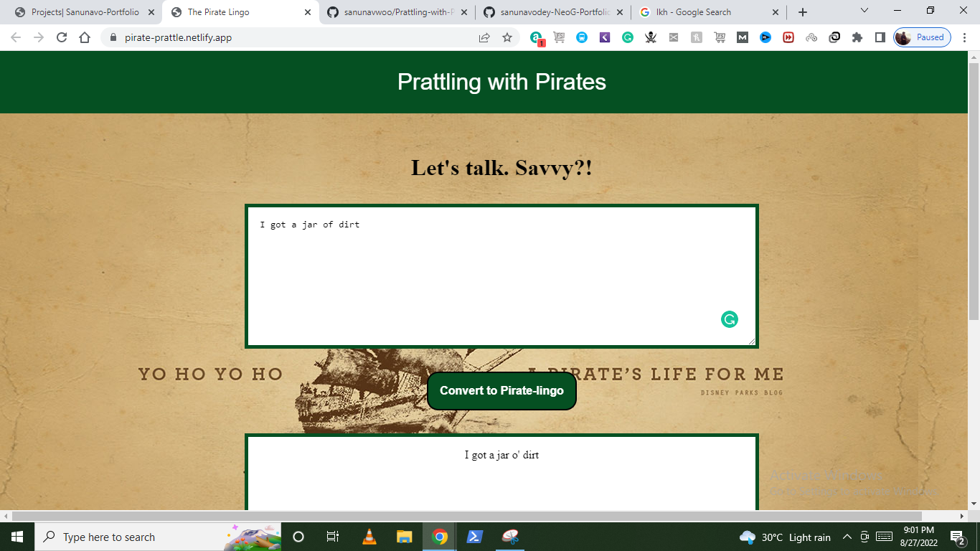The height and width of the screenshot is (551, 980).
Task: Click the Grammarly badge inside the textarea
Action: click(x=730, y=319)
